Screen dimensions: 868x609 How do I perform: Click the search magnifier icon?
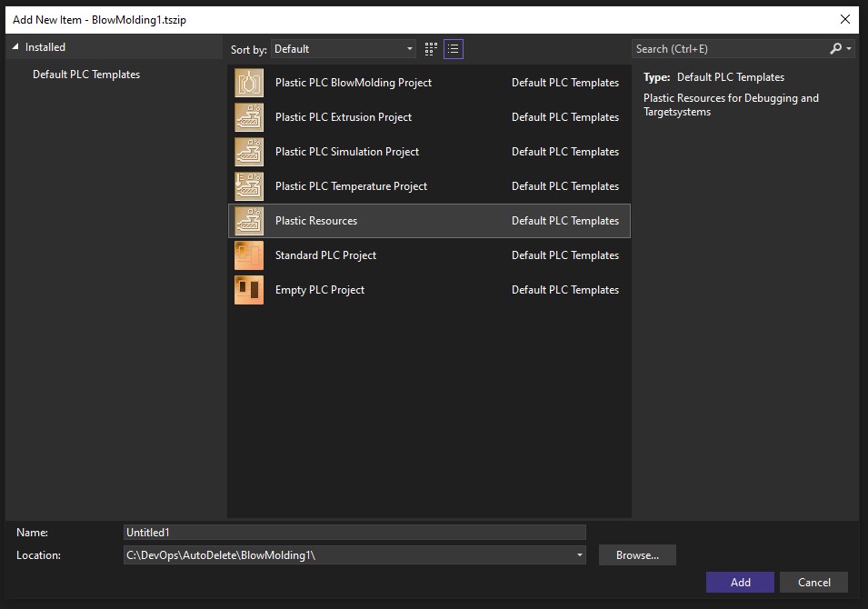(x=835, y=49)
